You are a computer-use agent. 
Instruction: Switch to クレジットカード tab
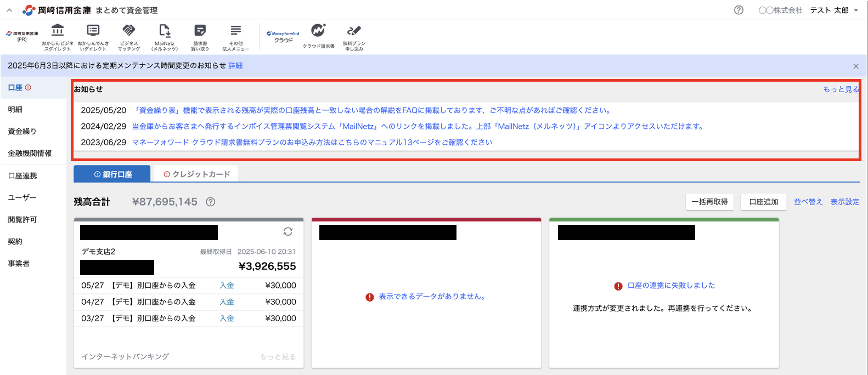tap(196, 174)
